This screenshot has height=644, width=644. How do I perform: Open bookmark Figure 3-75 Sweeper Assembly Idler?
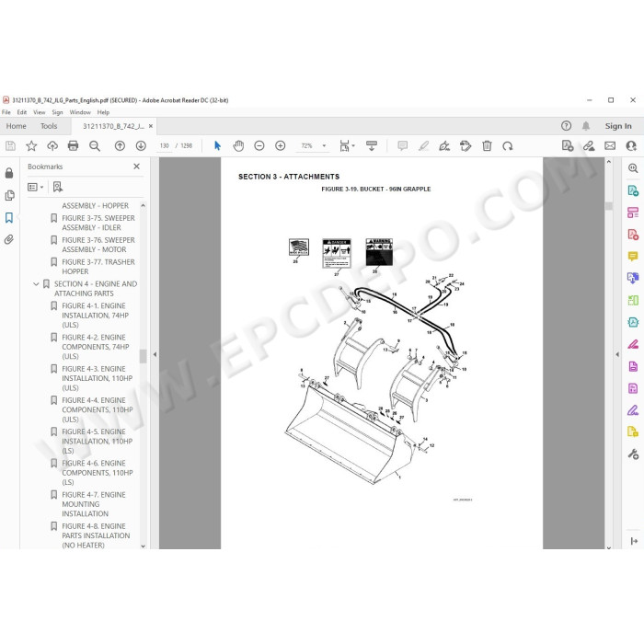[x=98, y=223]
